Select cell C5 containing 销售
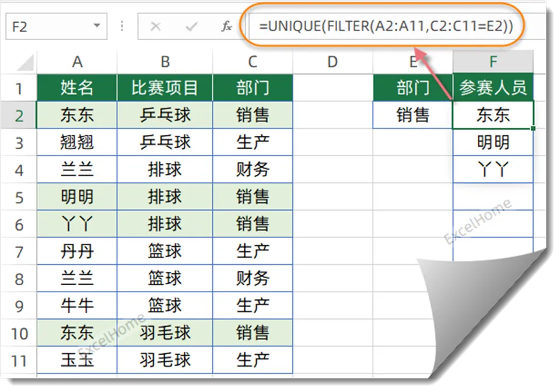 (253, 197)
